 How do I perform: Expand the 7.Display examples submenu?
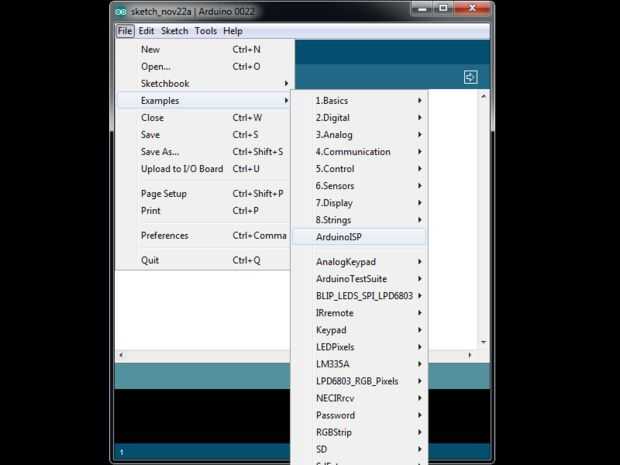(359, 202)
